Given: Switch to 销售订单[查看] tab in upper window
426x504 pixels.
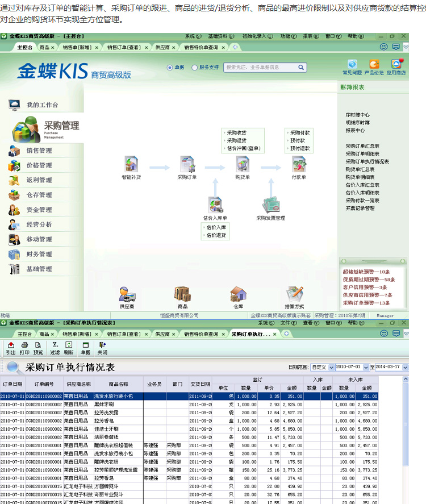Looking at the screenshot, I should [124, 47].
